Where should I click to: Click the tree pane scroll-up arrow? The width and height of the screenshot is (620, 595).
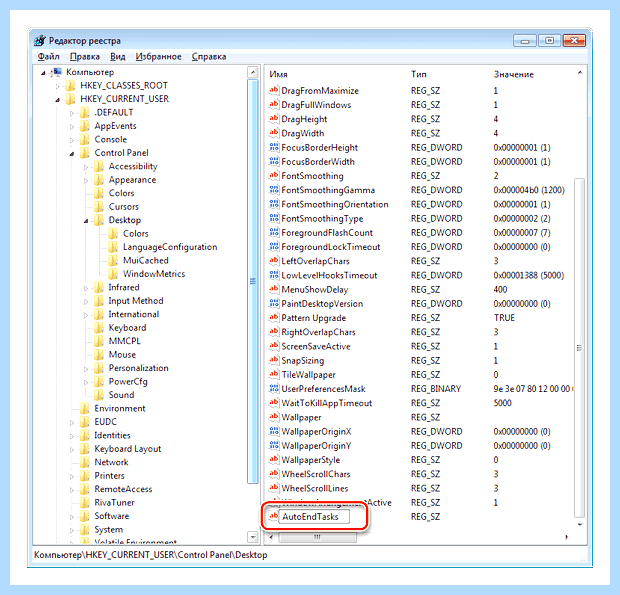(x=252, y=72)
